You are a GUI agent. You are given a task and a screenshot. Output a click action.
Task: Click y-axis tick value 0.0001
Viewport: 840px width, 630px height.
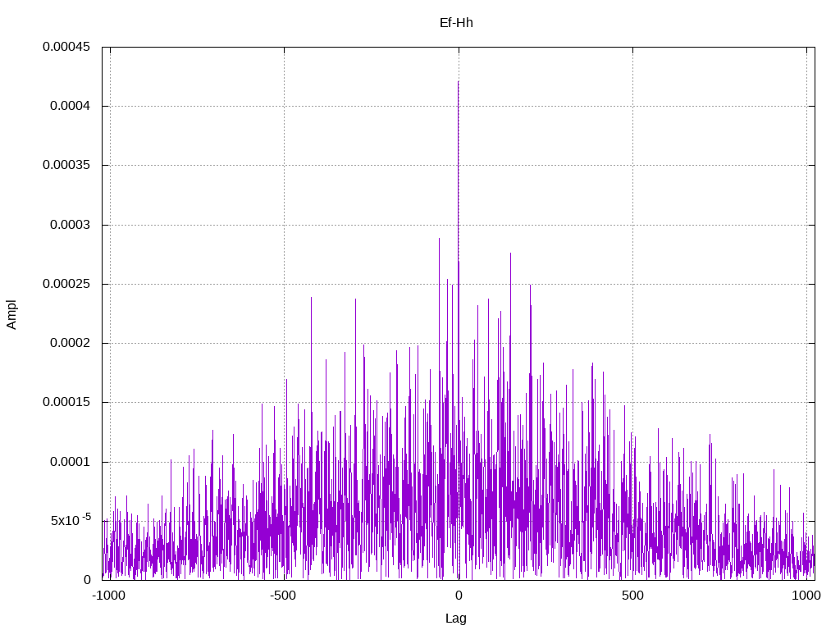coord(71,462)
